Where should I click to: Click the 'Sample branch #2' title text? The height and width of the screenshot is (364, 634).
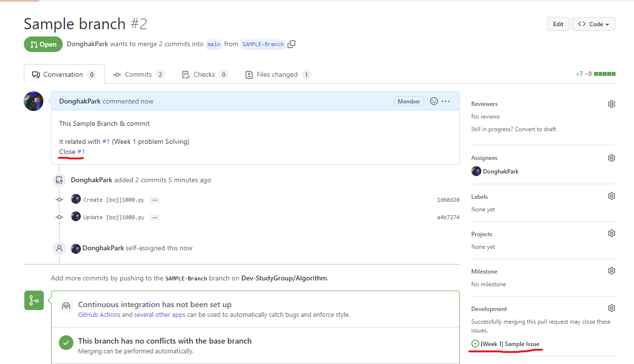(86, 24)
